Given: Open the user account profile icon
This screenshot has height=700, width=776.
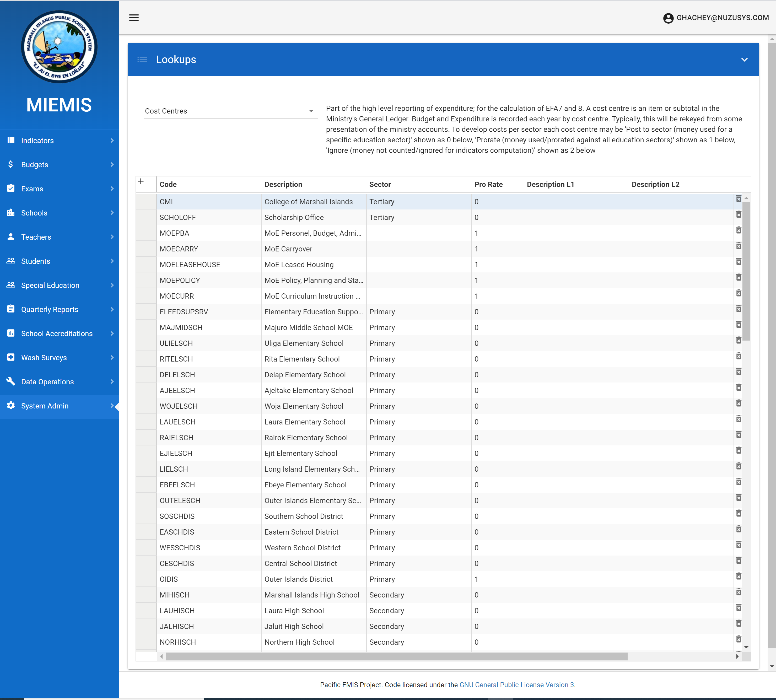Looking at the screenshot, I should (668, 18).
